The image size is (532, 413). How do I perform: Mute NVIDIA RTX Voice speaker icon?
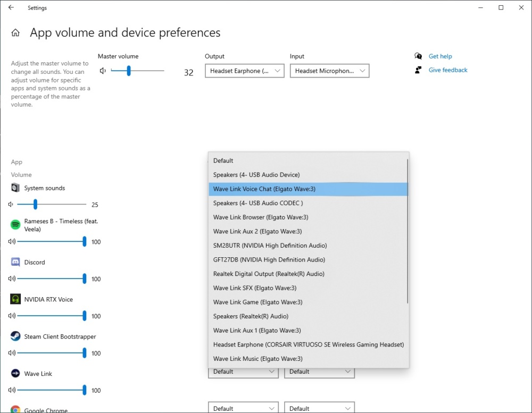(12, 316)
